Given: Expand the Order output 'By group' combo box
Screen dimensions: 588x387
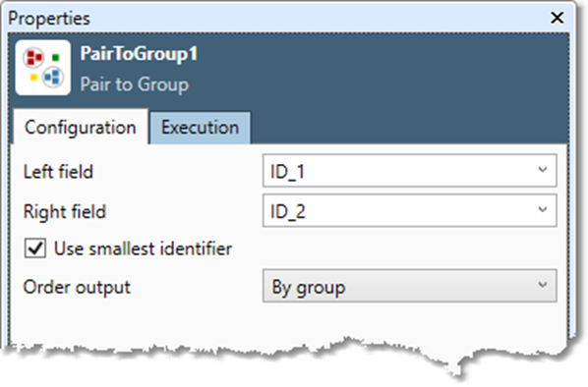Looking at the screenshot, I should pos(409,286).
